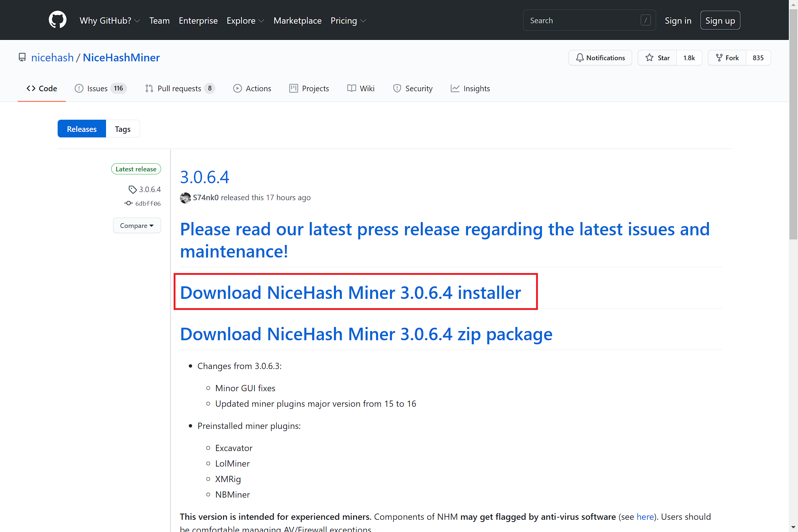The width and height of the screenshot is (798, 532).
Task: View the 835 forks count
Action: tap(758, 58)
